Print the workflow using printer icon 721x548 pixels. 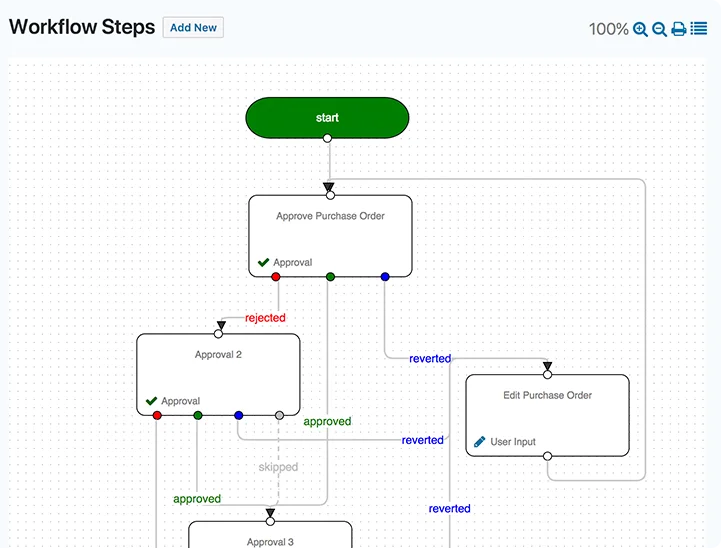pos(679,29)
